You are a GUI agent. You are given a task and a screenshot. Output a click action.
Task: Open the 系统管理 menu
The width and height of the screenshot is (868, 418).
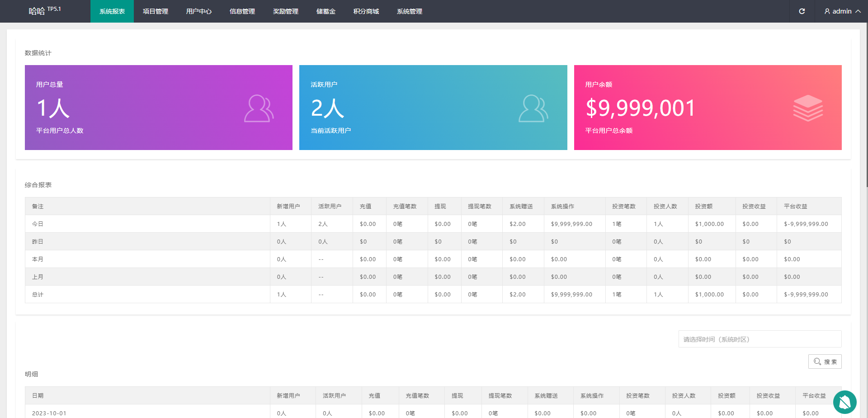click(410, 11)
